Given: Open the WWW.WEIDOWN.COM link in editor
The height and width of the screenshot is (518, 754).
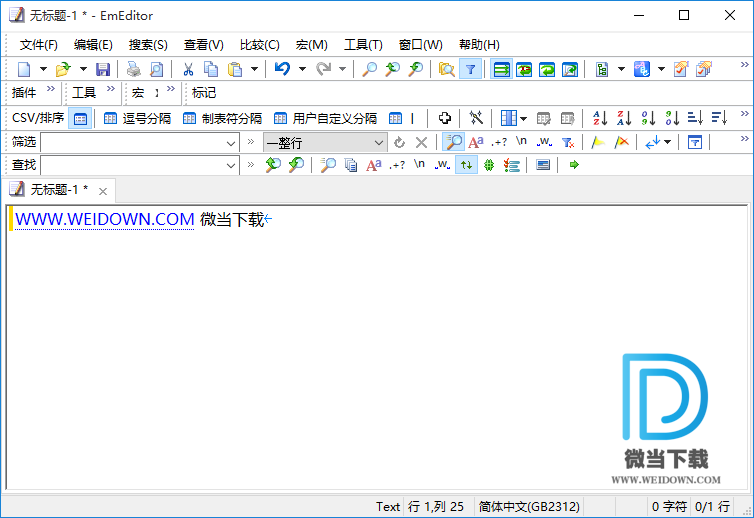Looking at the screenshot, I should pos(104,219).
